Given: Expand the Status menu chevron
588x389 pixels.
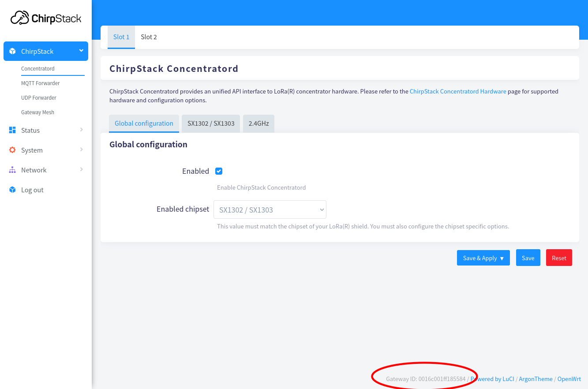Looking at the screenshot, I should coord(81,130).
